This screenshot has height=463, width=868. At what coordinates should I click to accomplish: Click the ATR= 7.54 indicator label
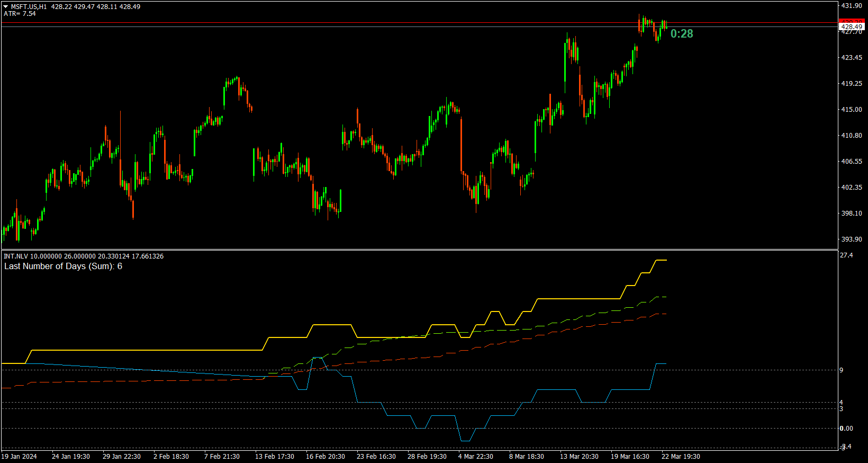click(20, 14)
